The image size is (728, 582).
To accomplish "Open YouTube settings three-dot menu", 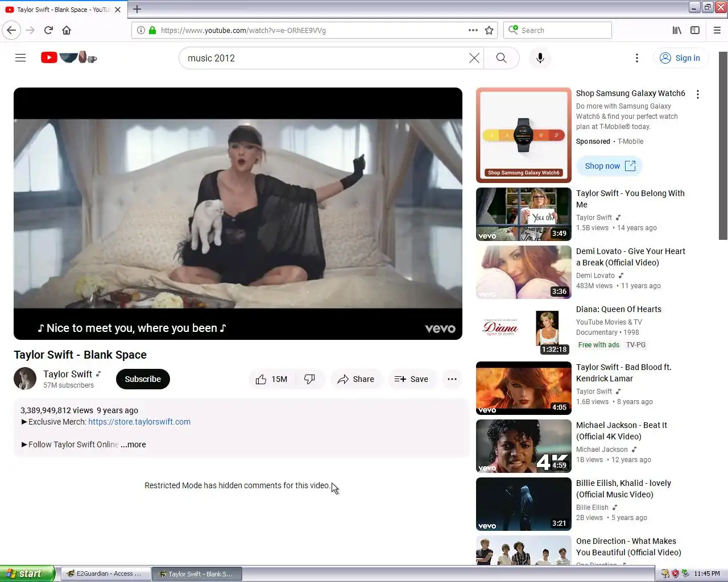I will pos(637,58).
